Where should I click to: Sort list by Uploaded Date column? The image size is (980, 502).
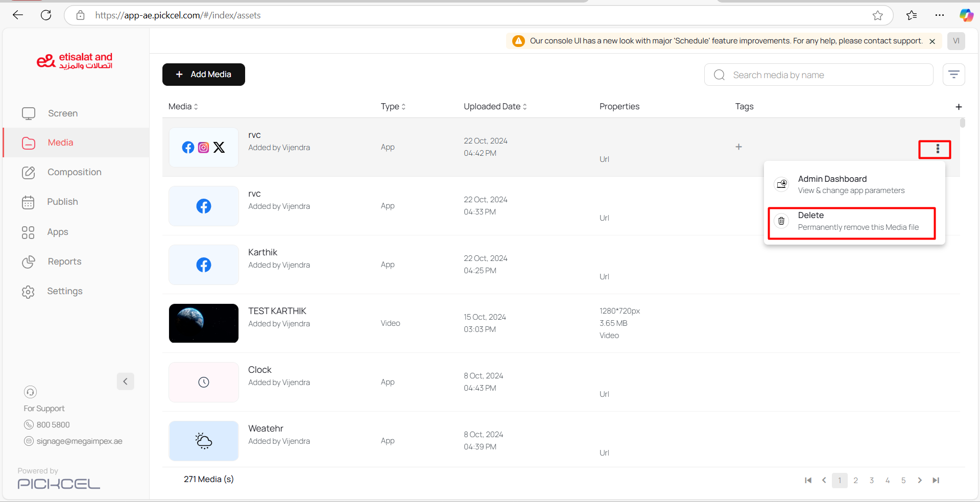click(x=495, y=107)
